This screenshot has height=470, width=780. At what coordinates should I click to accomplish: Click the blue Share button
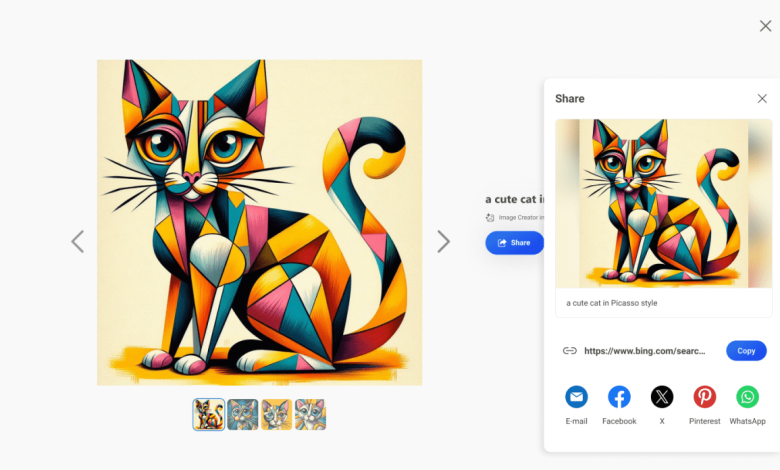[x=514, y=243]
